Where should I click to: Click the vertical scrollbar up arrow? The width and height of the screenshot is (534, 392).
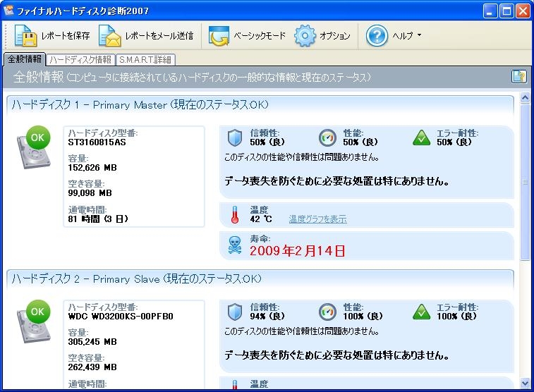pyautogui.click(x=525, y=98)
